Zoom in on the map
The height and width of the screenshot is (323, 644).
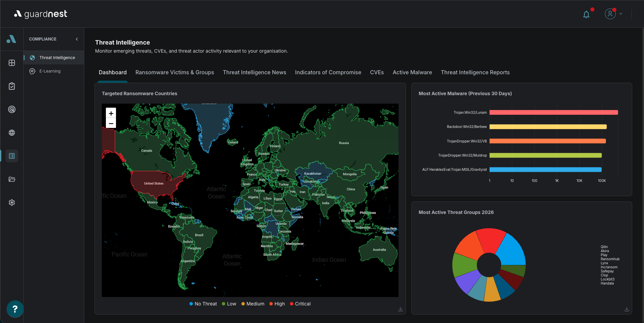111,113
